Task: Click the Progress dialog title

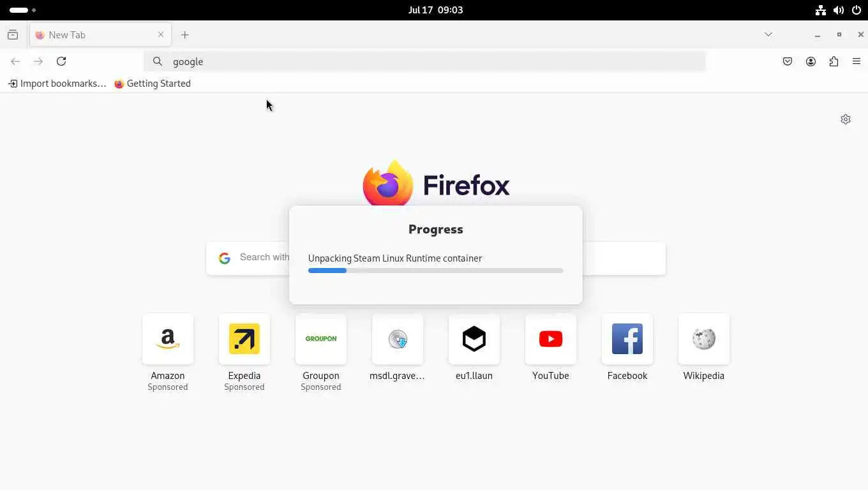Action: pyautogui.click(x=436, y=229)
